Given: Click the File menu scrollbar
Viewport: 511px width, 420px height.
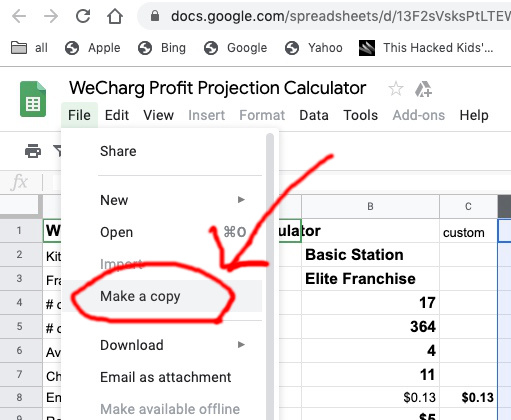Looking at the screenshot, I should click(x=270, y=277).
